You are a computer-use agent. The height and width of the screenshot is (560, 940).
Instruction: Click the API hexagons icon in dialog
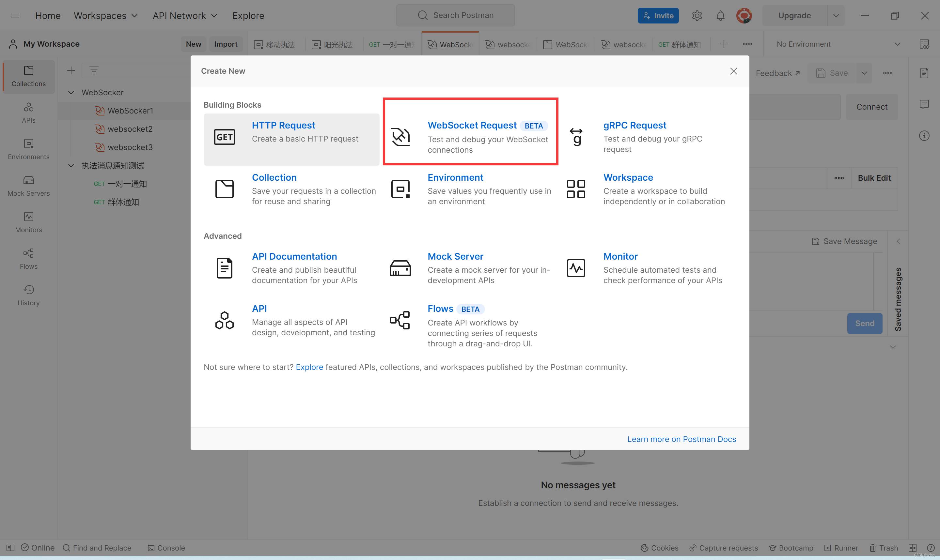224,320
